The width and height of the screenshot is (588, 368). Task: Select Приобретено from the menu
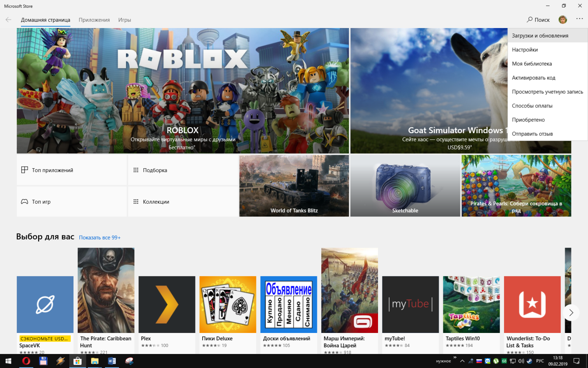coord(548,120)
